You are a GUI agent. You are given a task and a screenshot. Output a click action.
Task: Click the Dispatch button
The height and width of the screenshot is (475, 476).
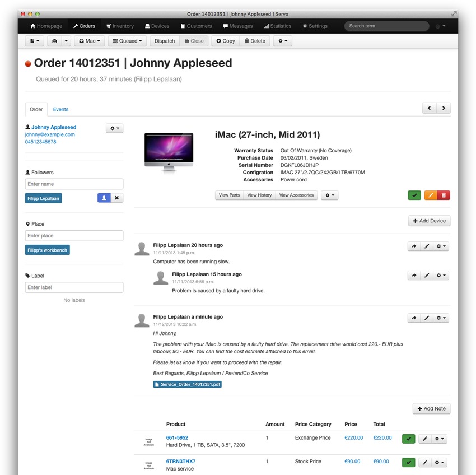pyautogui.click(x=165, y=41)
